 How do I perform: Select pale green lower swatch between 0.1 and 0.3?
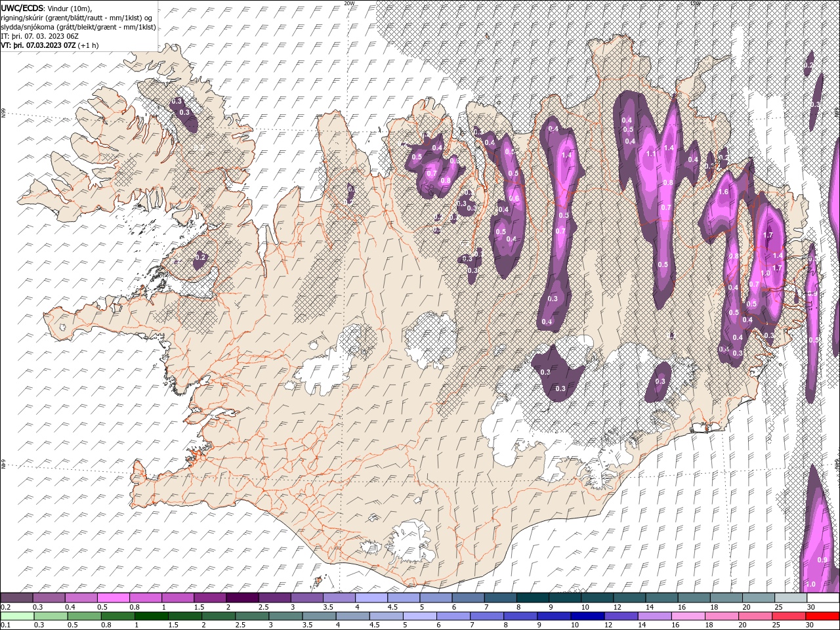[x=17, y=616]
